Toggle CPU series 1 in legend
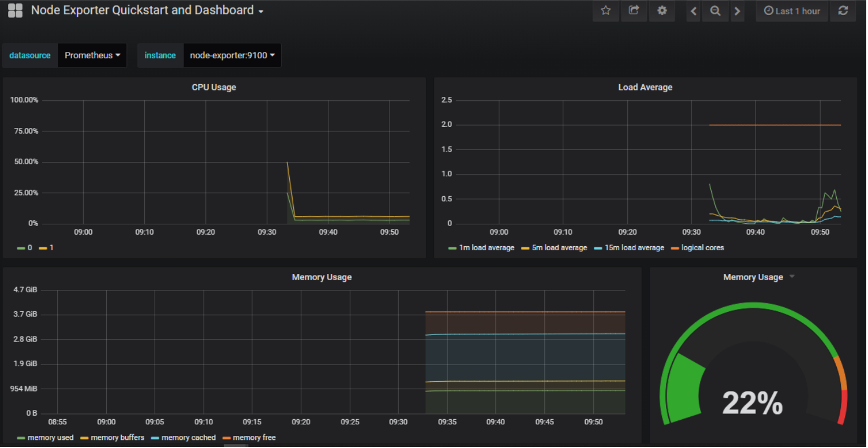 (46, 247)
